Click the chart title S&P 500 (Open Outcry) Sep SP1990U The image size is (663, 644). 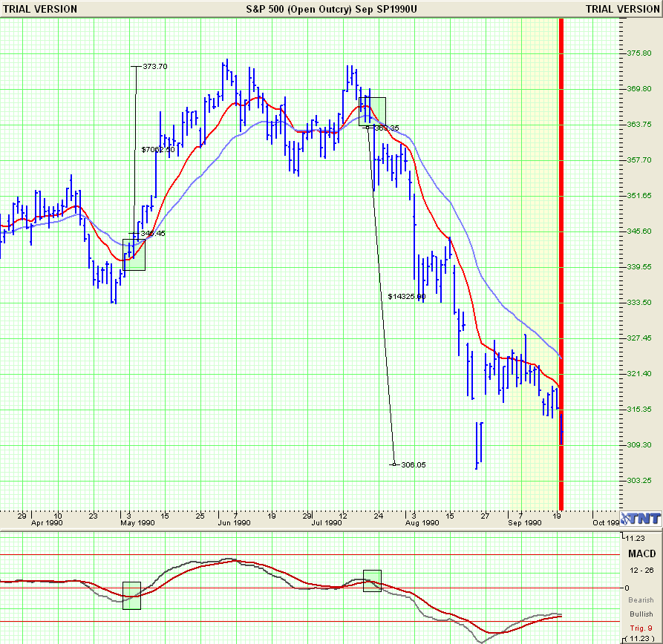331,9
